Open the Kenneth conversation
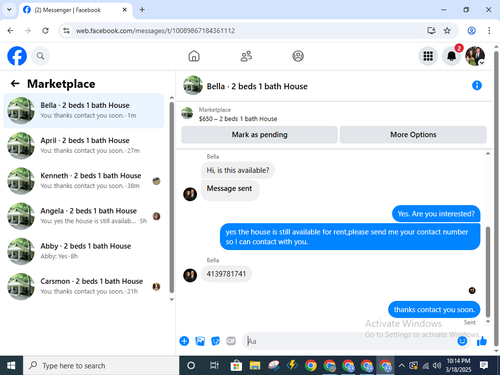Viewport: 500px width, 375px height. (84, 181)
